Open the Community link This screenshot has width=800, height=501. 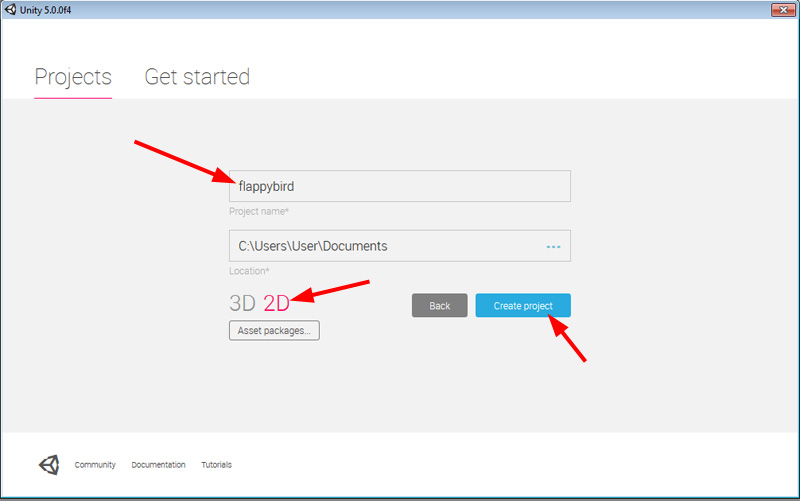[95, 465]
